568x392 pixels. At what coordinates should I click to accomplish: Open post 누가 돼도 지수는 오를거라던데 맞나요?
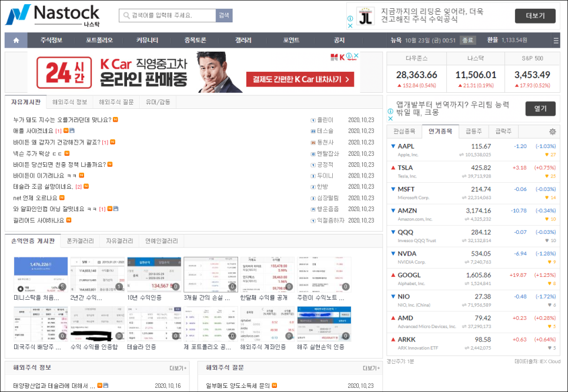62,120
